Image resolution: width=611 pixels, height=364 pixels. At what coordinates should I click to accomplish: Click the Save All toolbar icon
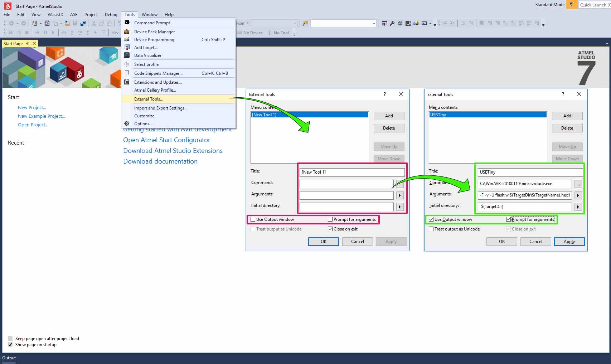click(x=83, y=23)
